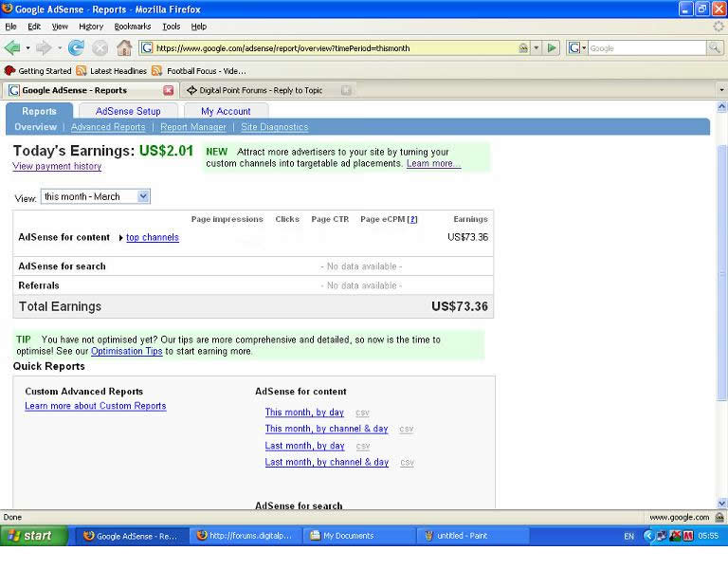This screenshot has height=569, width=728.
Task: Open Latest Headlines feed bookmark
Action: click(x=112, y=70)
